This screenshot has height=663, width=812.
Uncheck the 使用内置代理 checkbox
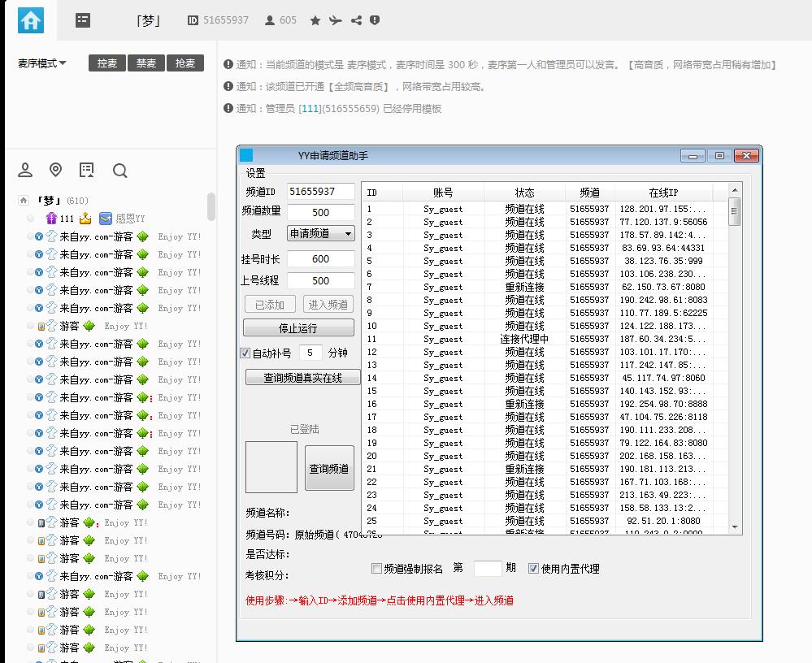click(x=534, y=569)
